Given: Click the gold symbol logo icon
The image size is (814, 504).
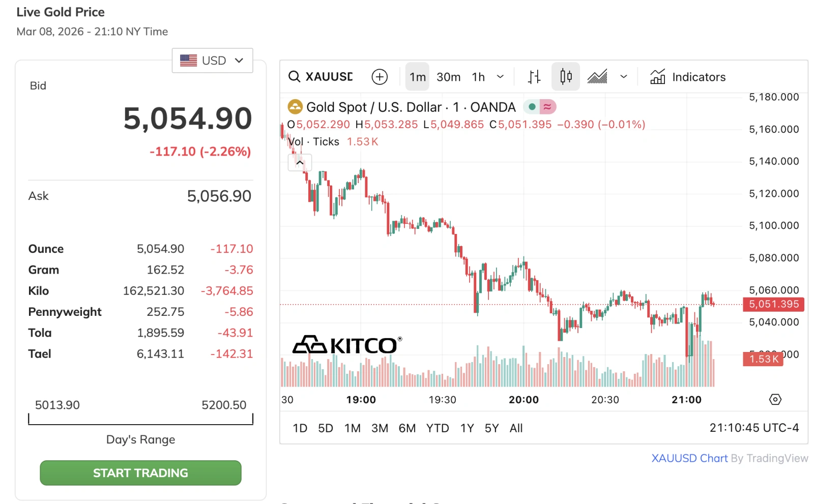Looking at the screenshot, I should (295, 107).
